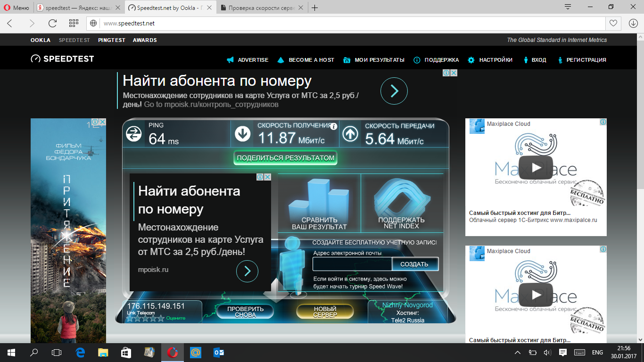Add page to bookmarks heart icon
Viewport: 644px width, 362px height.
[613, 23]
